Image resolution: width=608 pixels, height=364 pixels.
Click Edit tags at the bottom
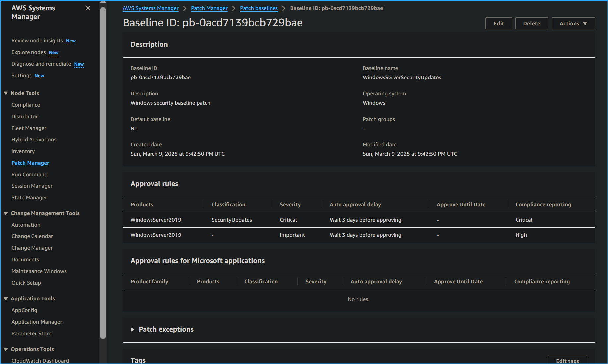click(567, 360)
